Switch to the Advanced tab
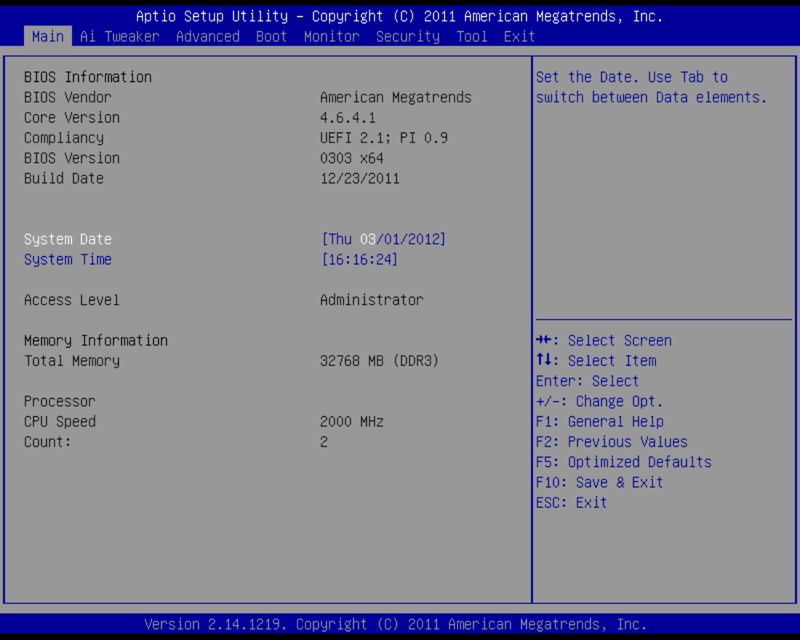800x640 pixels. point(207,36)
